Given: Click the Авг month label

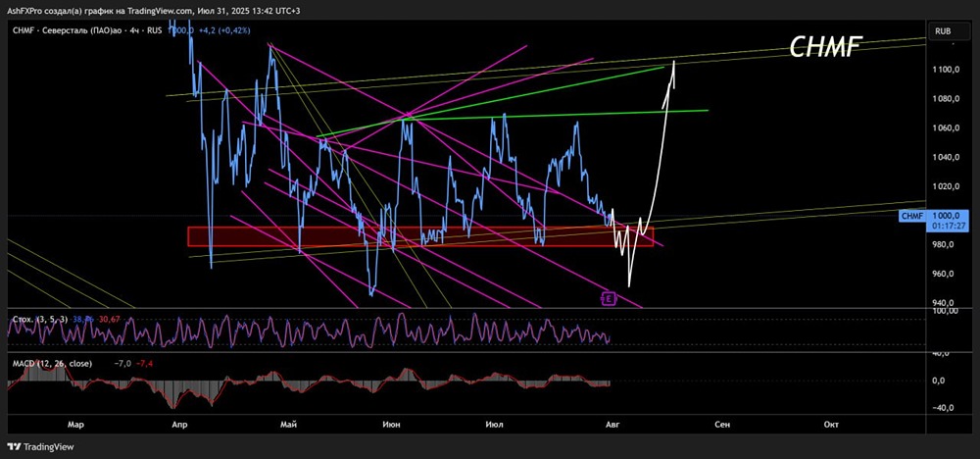Looking at the screenshot, I should coord(613,425).
